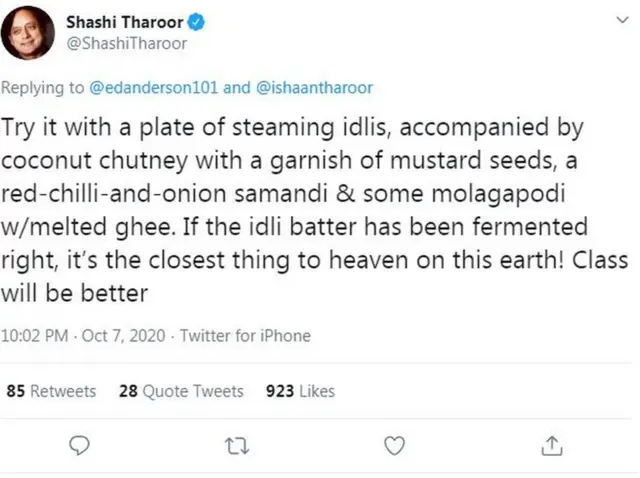The image size is (640, 478).
Task: Open Shashi Tharoor's profile picture
Action: click(27, 32)
